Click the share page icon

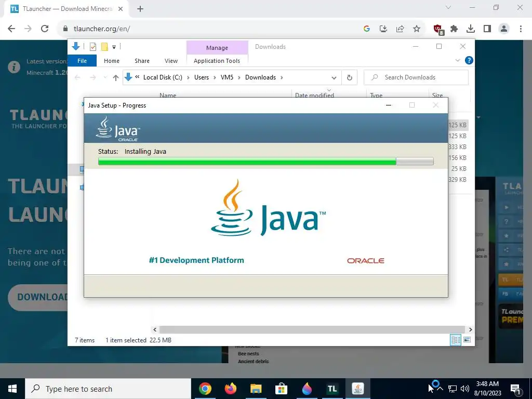(x=400, y=29)
